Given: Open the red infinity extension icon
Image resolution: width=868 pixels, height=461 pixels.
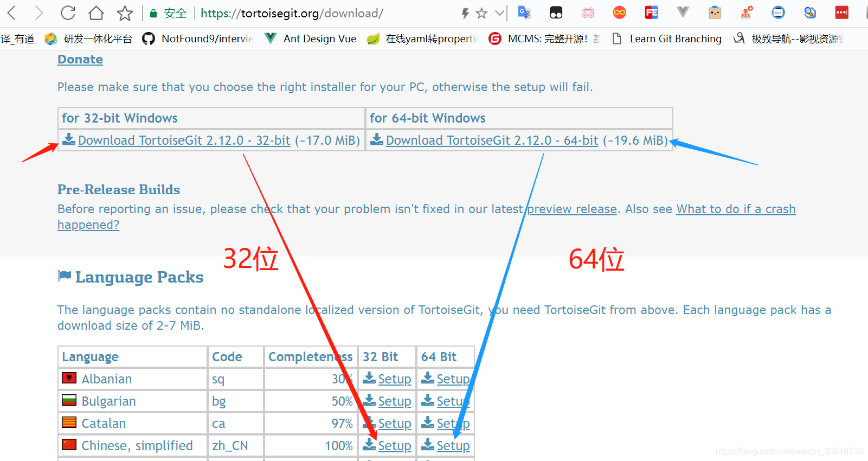Looking at the screenshot, I should tap(619, 12).
